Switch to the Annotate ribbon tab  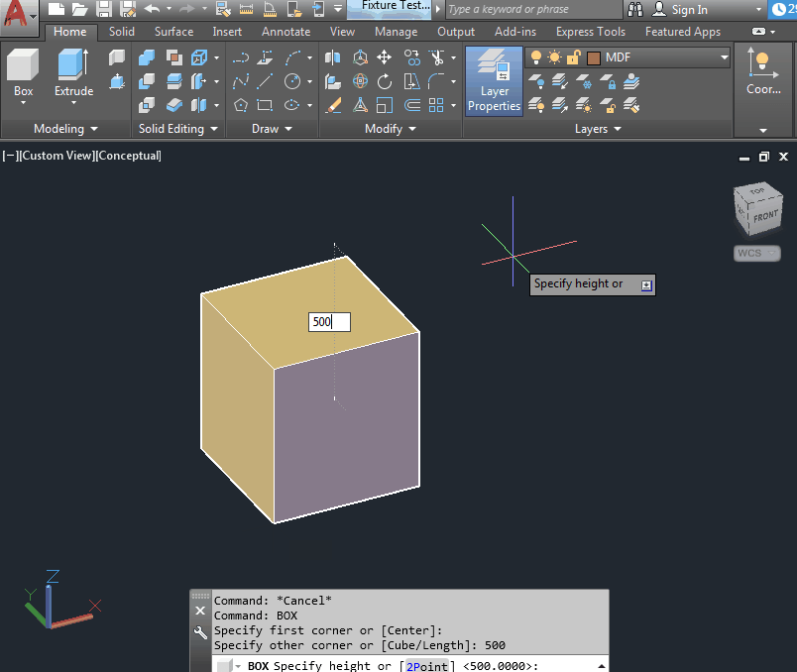(285, 32)
